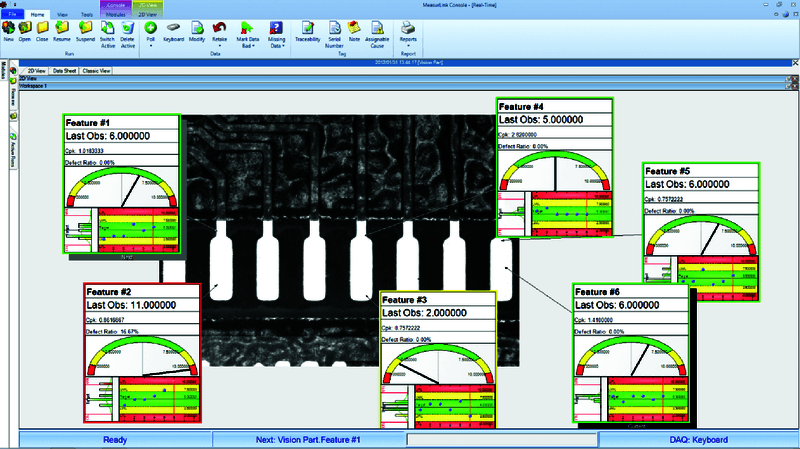Image resolution: width=800 pixels, height=449 pixels.
Task: Click the Serial Number icon
Action: (334, 28)
